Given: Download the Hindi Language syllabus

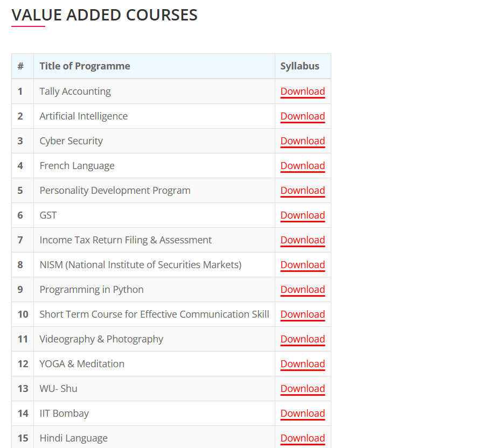Looking at the screenshot, I should (x=302, y=438).
